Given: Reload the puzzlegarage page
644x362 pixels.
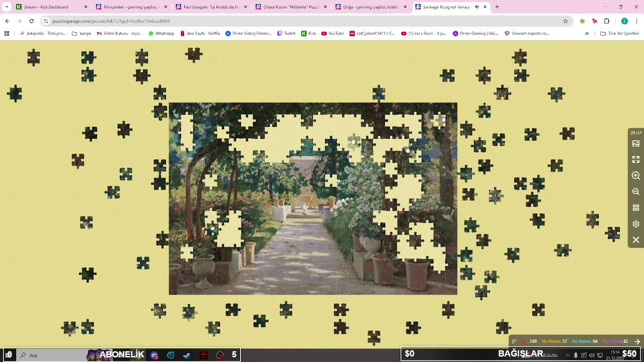Looking at the screenshot, I should [31, 21].
